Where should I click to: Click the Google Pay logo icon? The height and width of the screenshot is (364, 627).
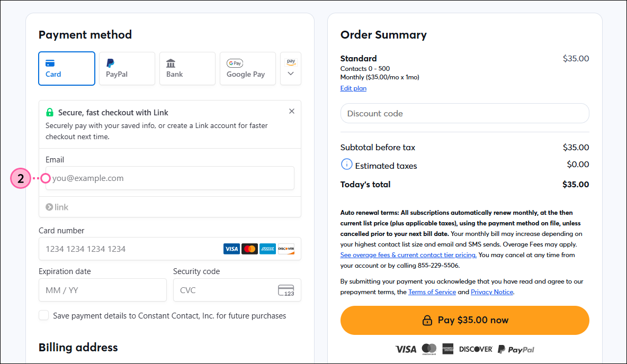(x=235, y=62)
